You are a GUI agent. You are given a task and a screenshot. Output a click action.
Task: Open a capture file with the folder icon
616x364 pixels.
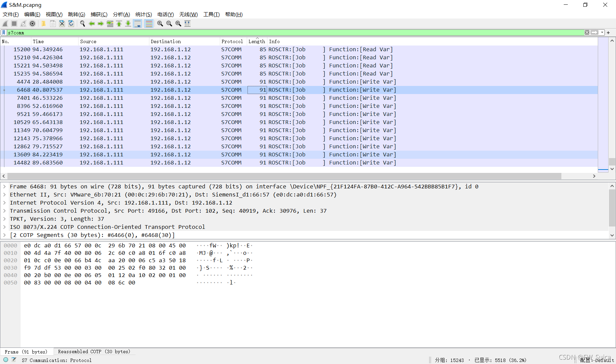[43, 24]
